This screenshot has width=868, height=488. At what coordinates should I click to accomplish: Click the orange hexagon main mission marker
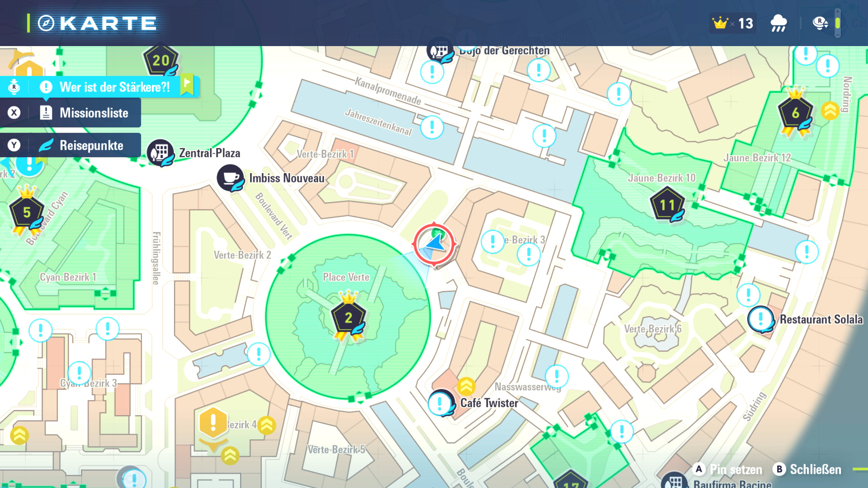(212, 423)
